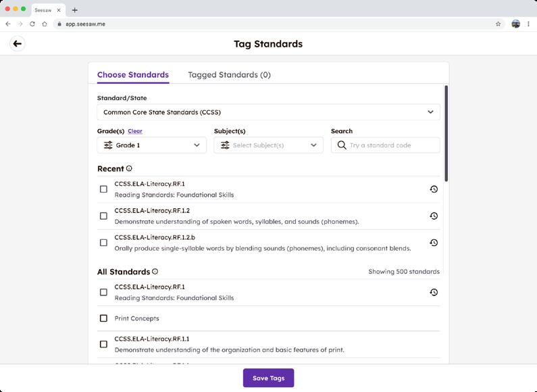The image size is (537, 392).
Task: Expand the Grade 1 dropdown
Action: 152,145
